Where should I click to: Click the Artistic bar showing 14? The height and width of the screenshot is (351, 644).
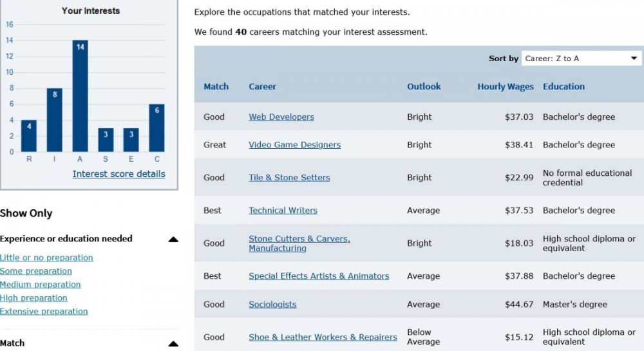click(x=80, y=96)
